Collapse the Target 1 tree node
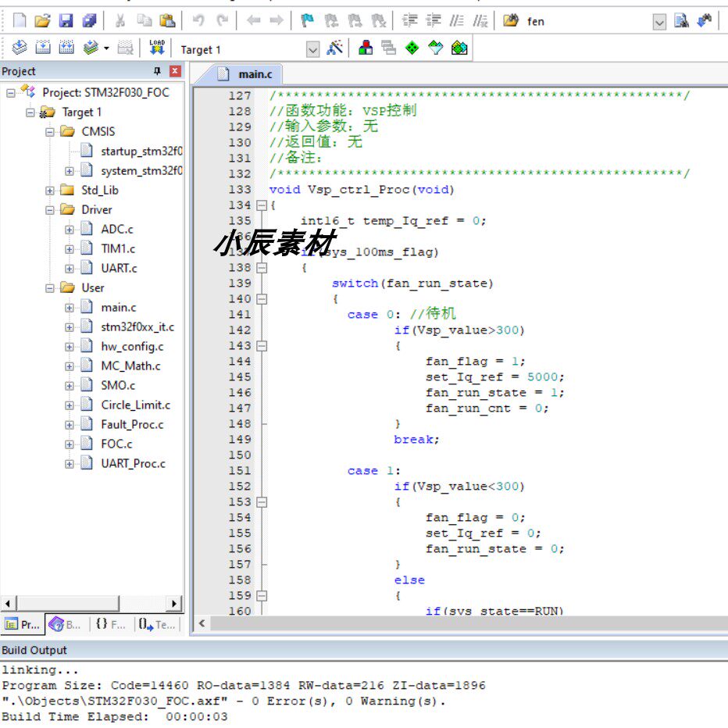The height and width of the screenshot is (728, 728). click(30, 112)
